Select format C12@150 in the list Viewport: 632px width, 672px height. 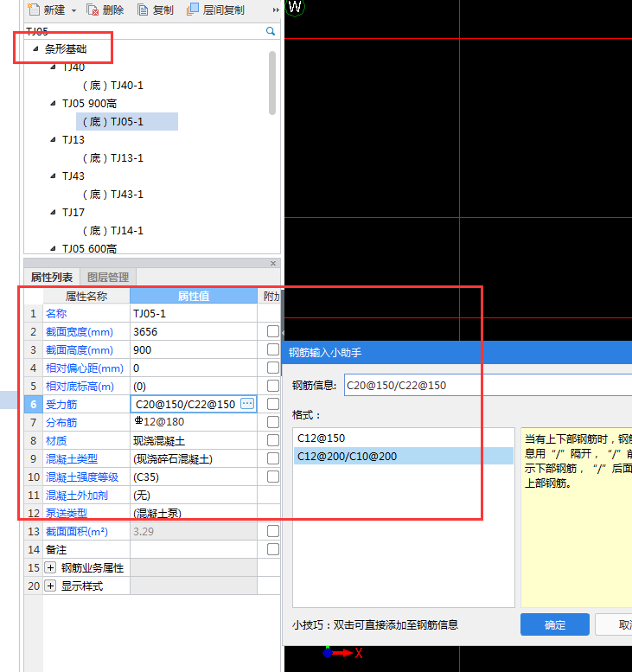(403, 438)
